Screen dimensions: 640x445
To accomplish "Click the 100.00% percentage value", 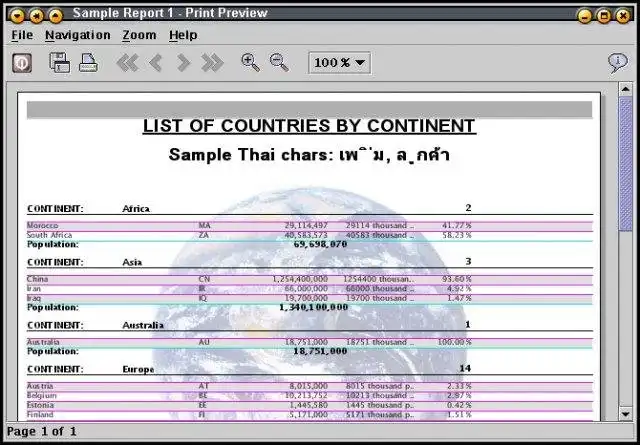I will [x=455, y=342].
